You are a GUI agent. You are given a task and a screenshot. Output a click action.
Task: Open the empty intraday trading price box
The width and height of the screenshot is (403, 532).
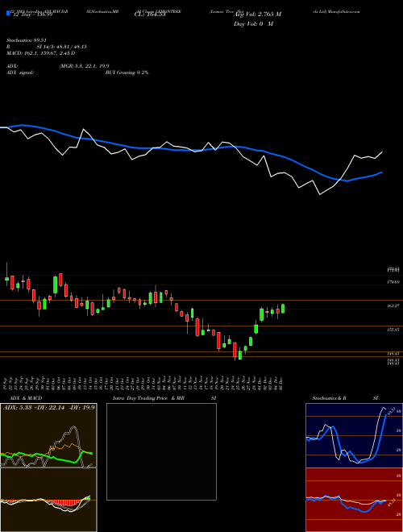click(x=161, y=451)
